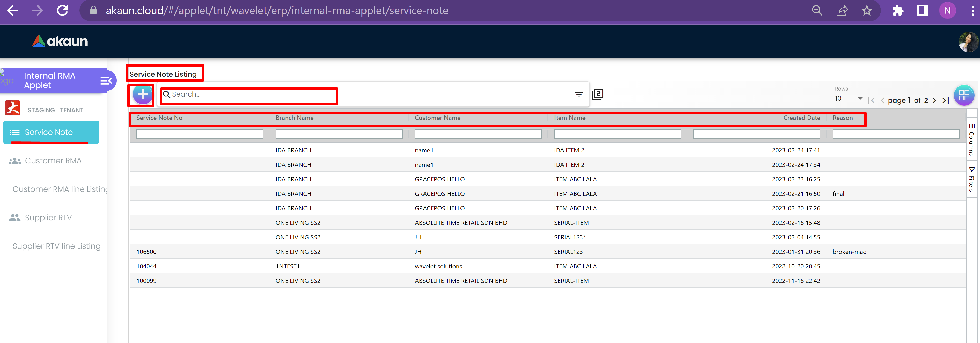Click the Branch Name column filter box
The image size is (980, 343).
[x=338, y=134]
